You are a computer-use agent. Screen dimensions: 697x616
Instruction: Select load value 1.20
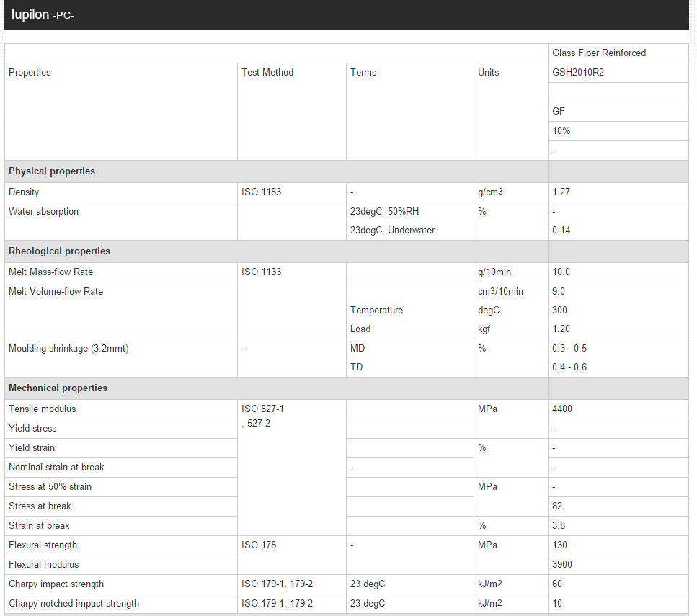(x=561, y=329)
